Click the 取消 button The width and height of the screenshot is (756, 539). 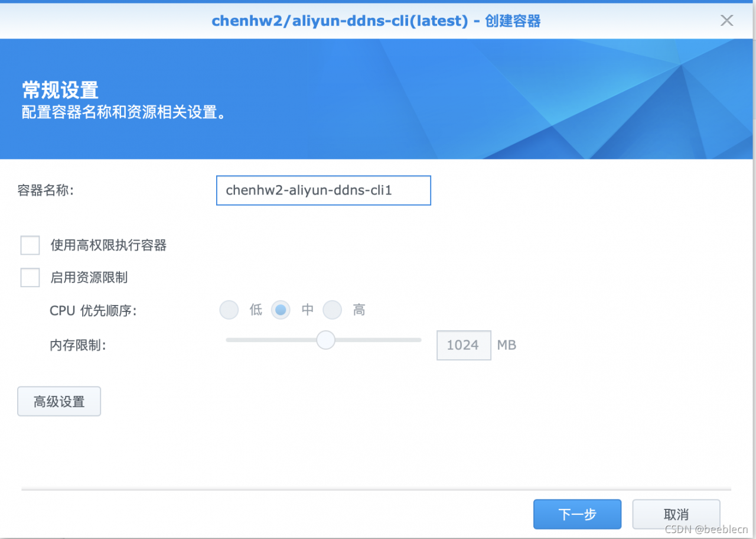[676, 514]
